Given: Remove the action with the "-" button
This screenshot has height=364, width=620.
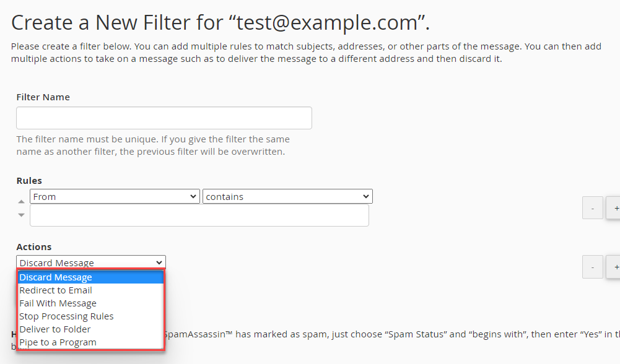Looking at the screenshot, I should click(592, 266).
